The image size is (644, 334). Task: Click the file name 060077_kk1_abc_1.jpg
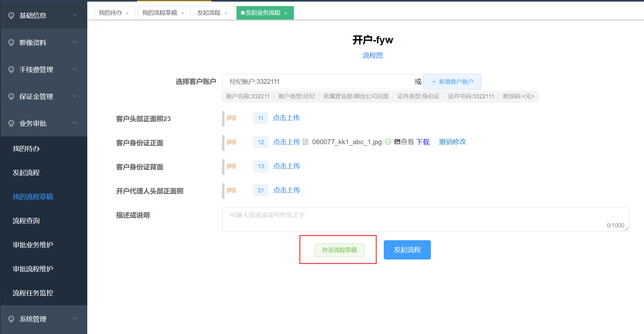pos(347,142)
